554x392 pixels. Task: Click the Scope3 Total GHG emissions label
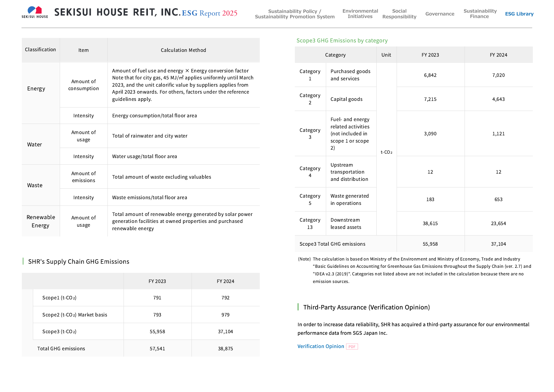[x=332, y=244]
